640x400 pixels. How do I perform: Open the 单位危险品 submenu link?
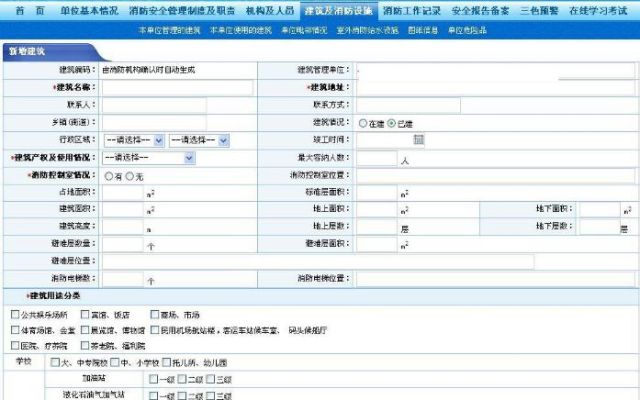click(467, 30)
